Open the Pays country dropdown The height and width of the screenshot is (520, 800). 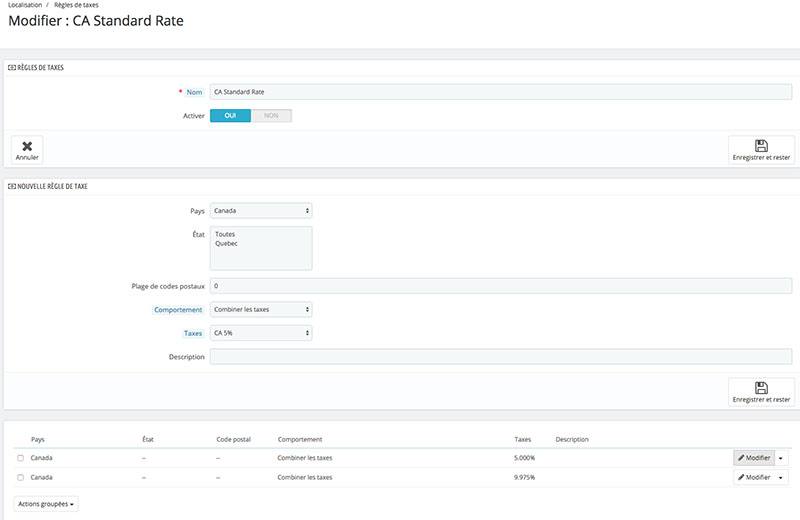pos(261,211)
